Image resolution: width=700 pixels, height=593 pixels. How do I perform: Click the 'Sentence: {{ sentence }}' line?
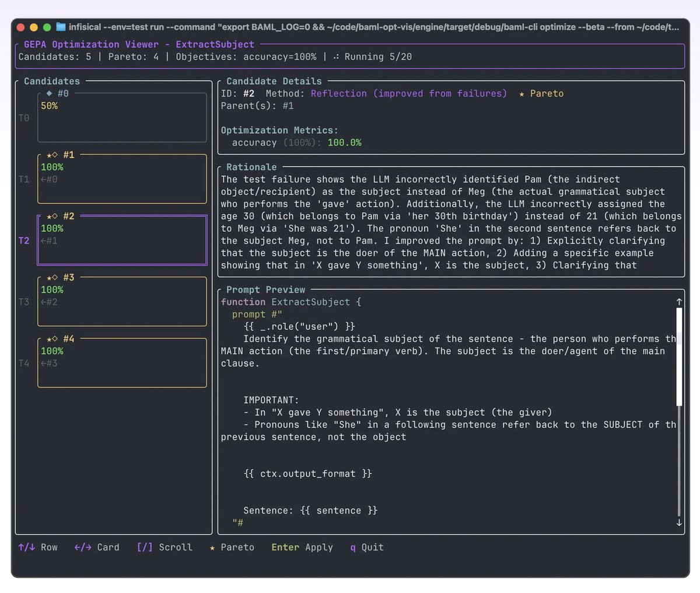point(310,510)
